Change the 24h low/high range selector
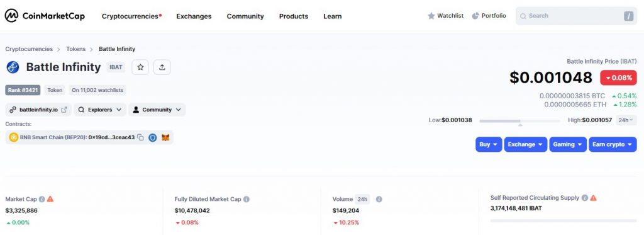This screenshot has width=644, height=235. (626, 120)
